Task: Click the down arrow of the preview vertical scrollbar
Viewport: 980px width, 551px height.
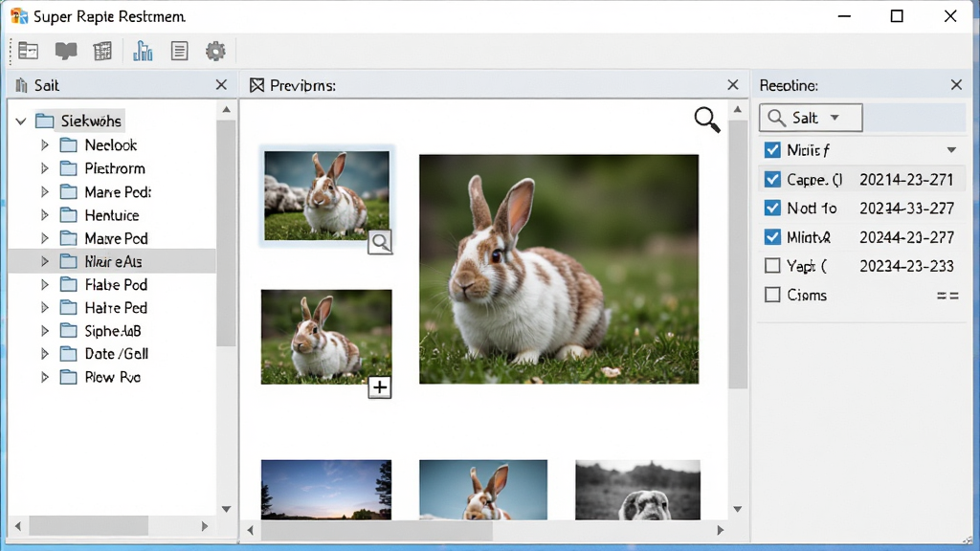Action: (738, 509)
